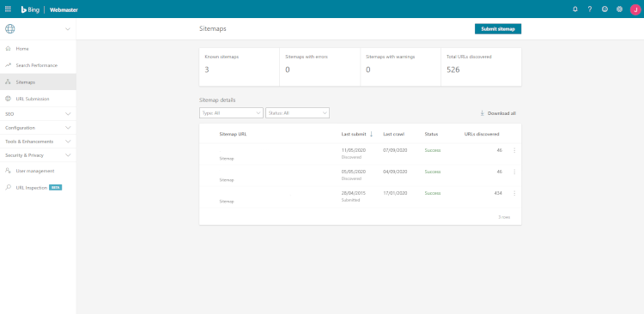The width and height of the screenshot is (644, 314).
Task: Open the user account avatar J
Action: 635,9
